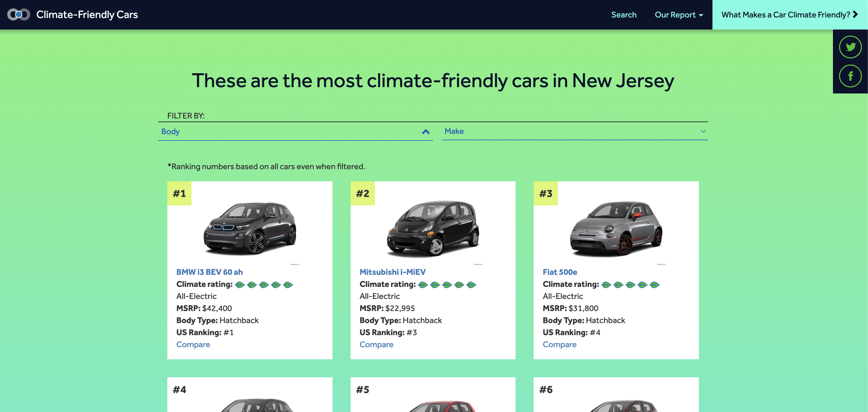Click the #2 rank badge
868x412 pixels.
(362, 193)
